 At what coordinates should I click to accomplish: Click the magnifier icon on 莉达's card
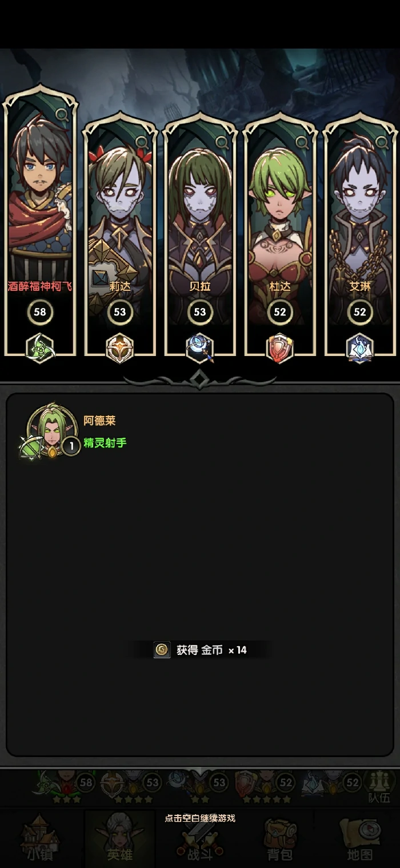pos(142,142)
